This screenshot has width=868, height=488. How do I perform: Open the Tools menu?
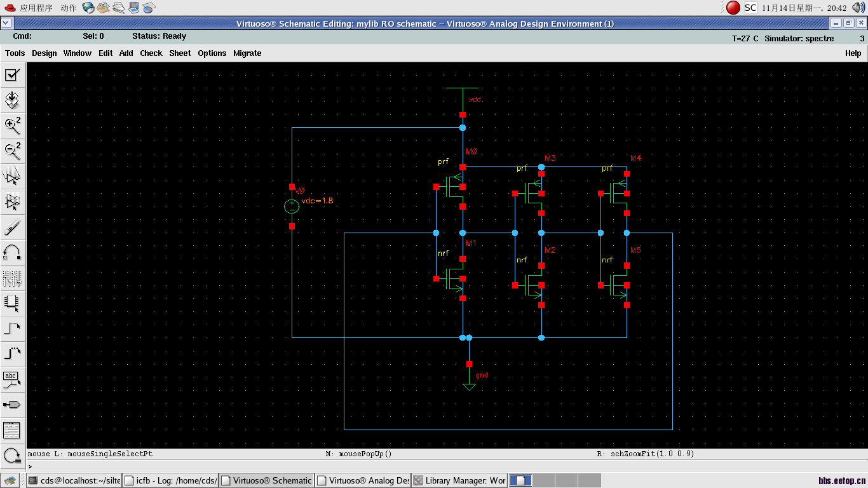click(x=15, y=53)
